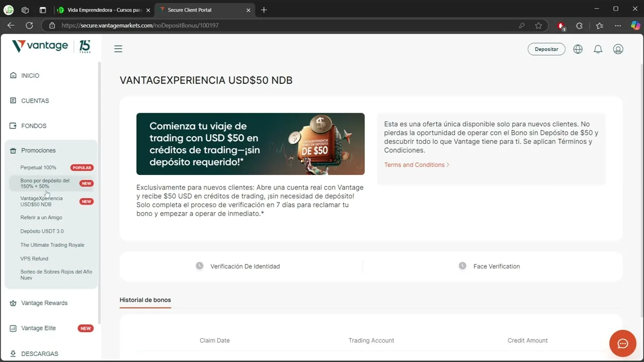Open Depósito USDT 3.0 promotion

point(42,231)
